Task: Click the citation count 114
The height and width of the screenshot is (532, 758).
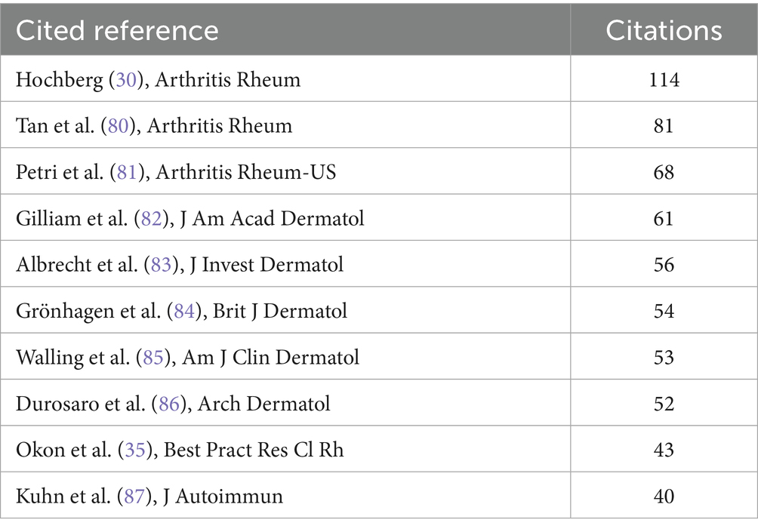Action: coord(664,79)
